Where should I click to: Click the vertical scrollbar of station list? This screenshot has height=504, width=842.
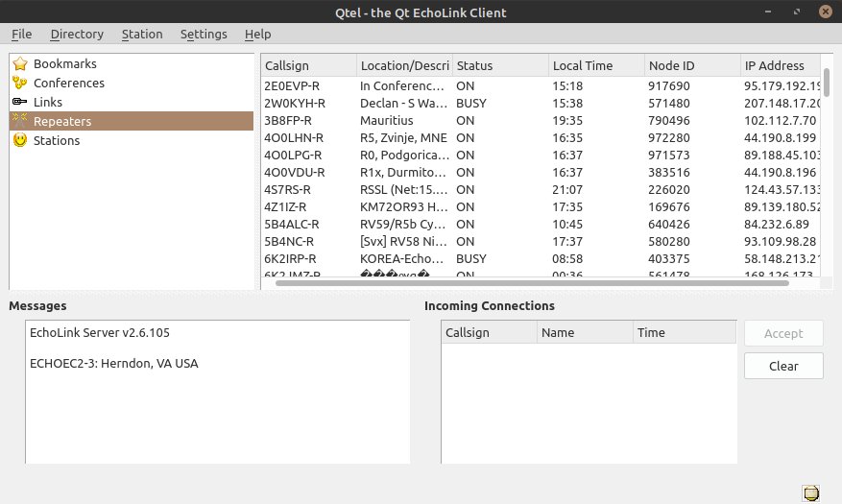(827, 84)
